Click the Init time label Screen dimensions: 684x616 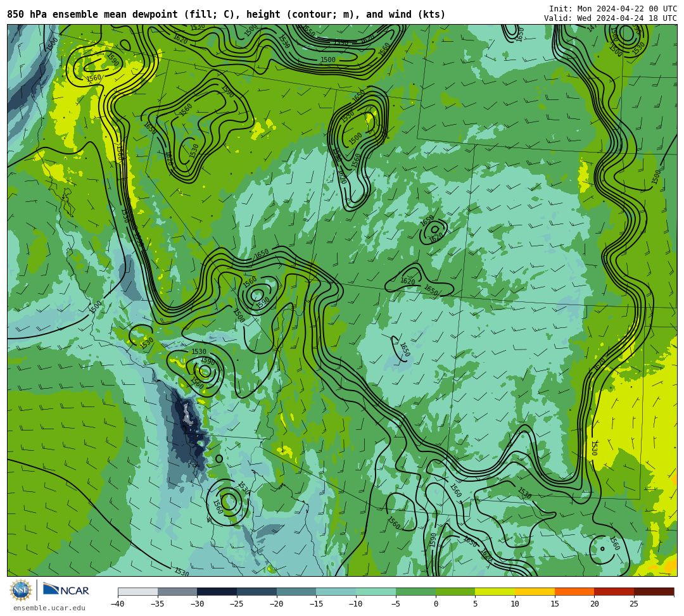pyautogui.click(x=613, y=9)
